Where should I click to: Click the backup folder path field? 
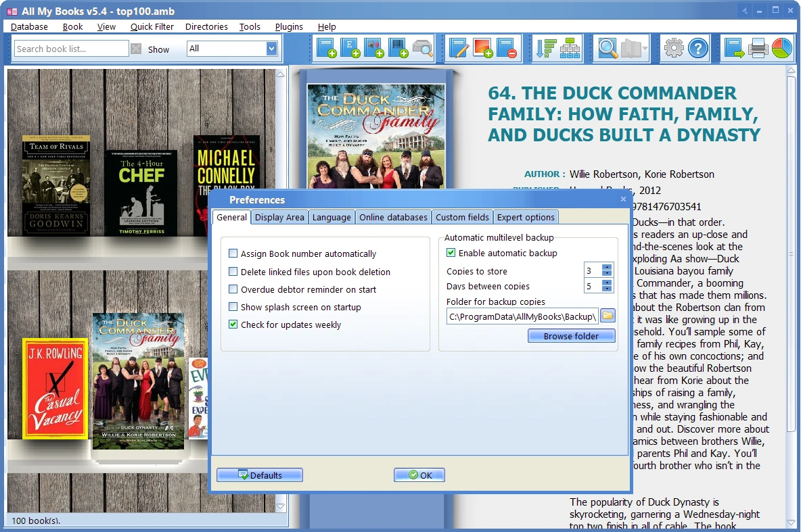tap(522, 316)
